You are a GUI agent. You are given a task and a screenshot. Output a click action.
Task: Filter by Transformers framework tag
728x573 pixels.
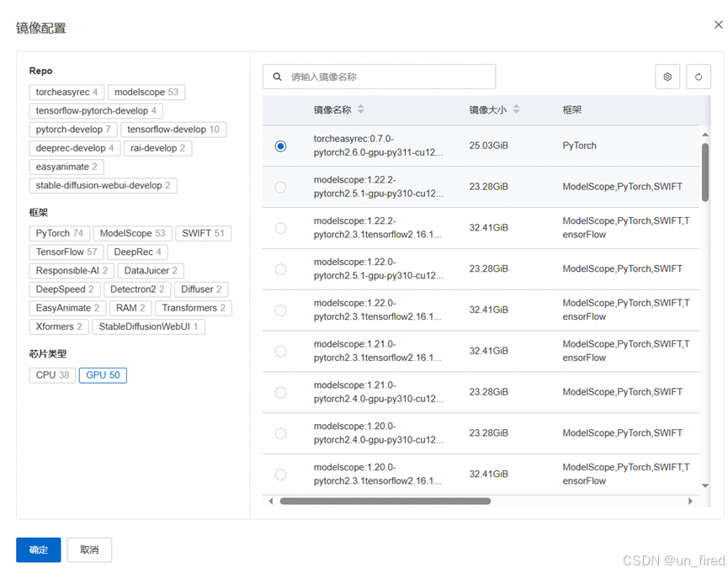193,308
